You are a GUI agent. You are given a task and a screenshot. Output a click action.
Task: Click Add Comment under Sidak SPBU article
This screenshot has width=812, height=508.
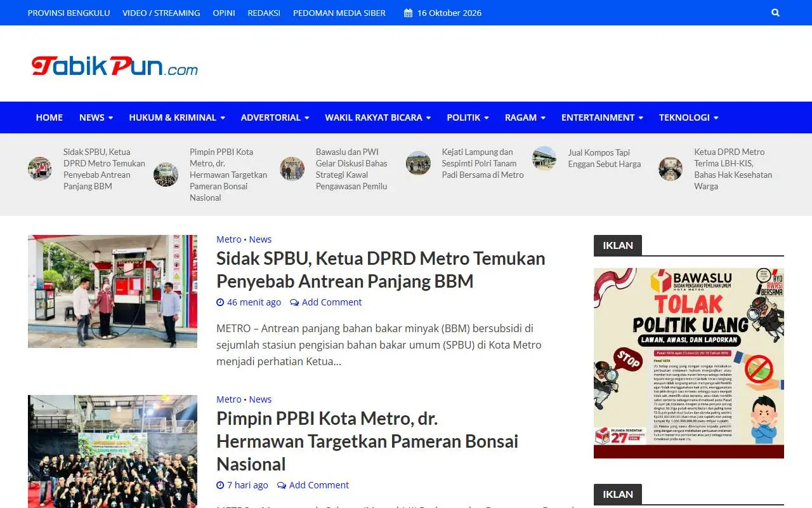[332, 302]
